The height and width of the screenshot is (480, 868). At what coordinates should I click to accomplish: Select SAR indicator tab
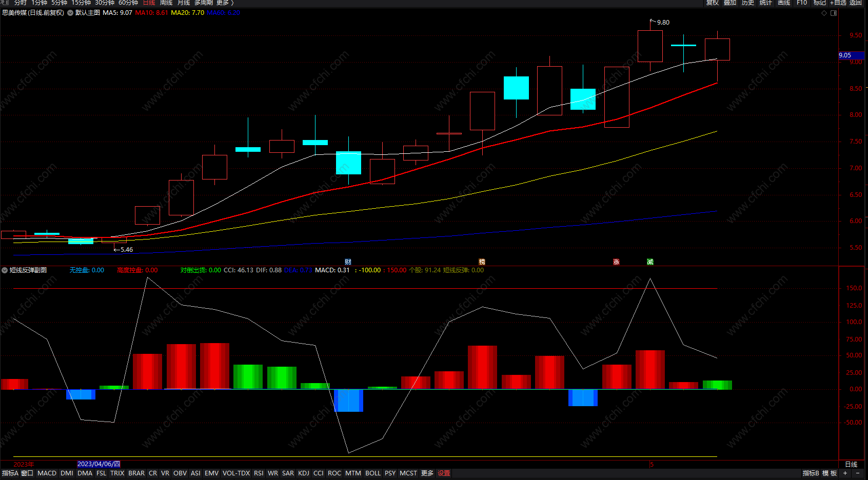tap(288, 473)
